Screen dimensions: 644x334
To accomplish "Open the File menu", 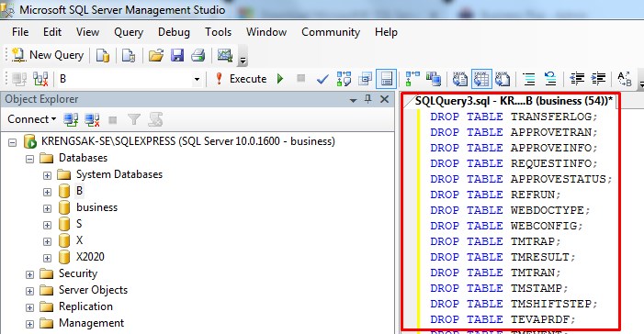I will pos(20,32).
